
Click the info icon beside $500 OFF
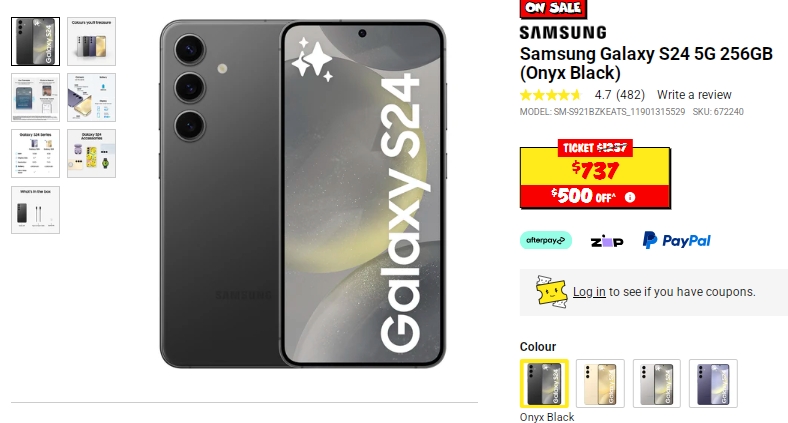tap(630, 197)
